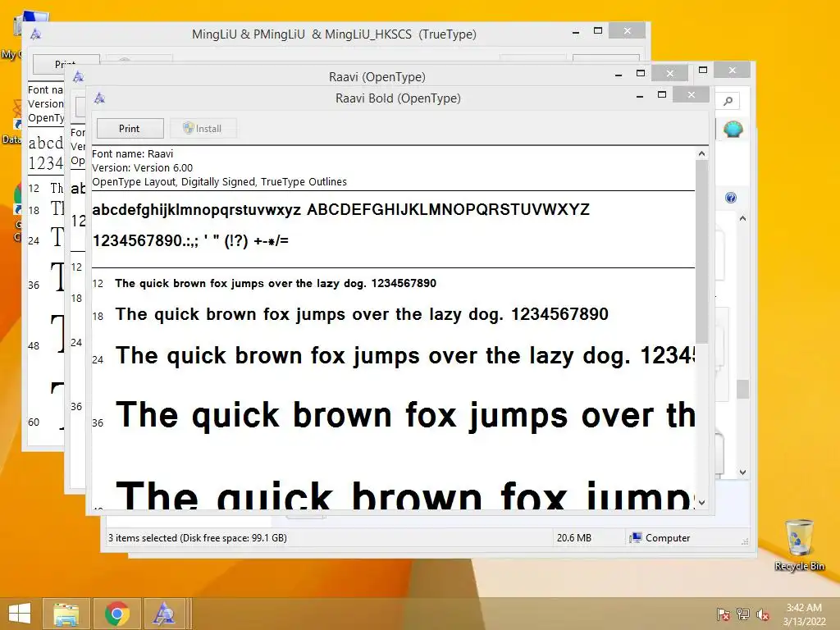Click scroll up arrow in Raavi Bold preview
Image resolution: width=840 pixels, height=630 pixels.
click(x=702, y=153)
